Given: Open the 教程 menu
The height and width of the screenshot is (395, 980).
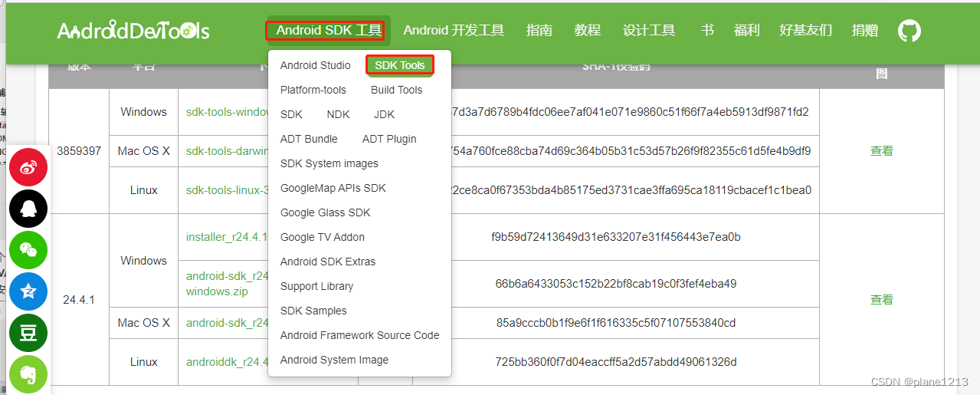Looking at the screenshot, I should pyautogui.click(x=588, y=31).
